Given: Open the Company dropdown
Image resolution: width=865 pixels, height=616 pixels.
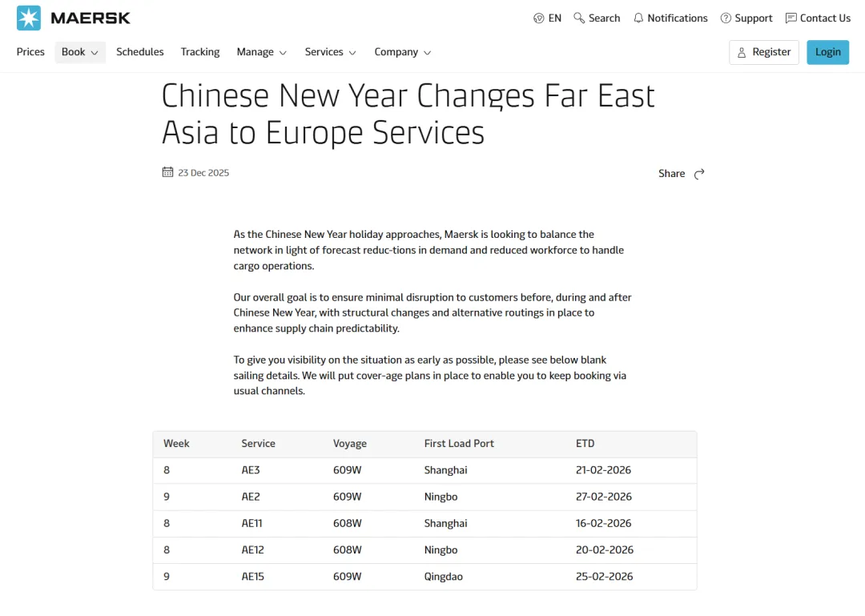Looking at the screenshot, I should [403, 51].
